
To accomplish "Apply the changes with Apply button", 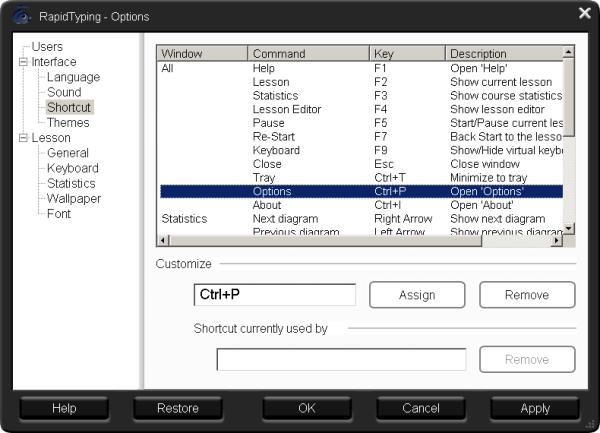I will click(535, 408).
